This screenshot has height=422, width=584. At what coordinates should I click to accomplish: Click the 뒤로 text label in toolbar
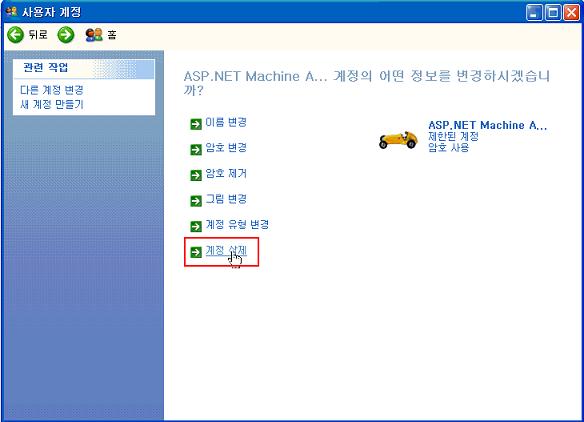pos(38,35)
